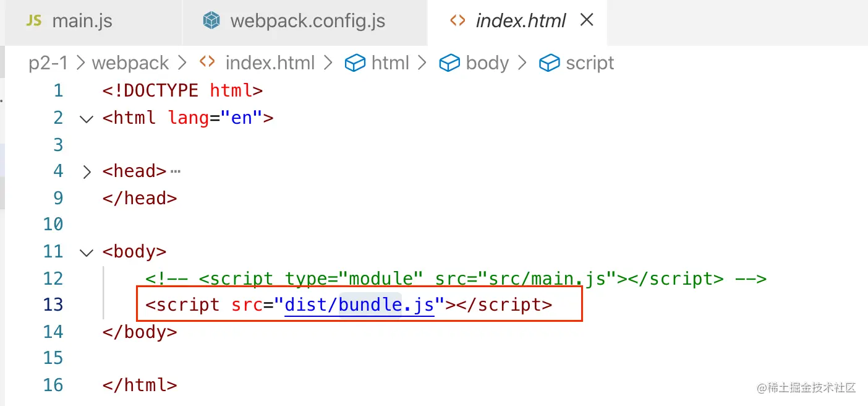The width and height of the screenshot is (868, 406).
Task: Click the closing </head> tag
Action: point(140,198)
